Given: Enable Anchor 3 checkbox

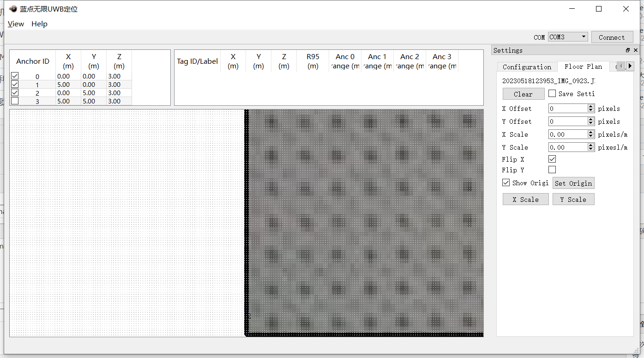Looking at the screenshot, I should point(15,101).
